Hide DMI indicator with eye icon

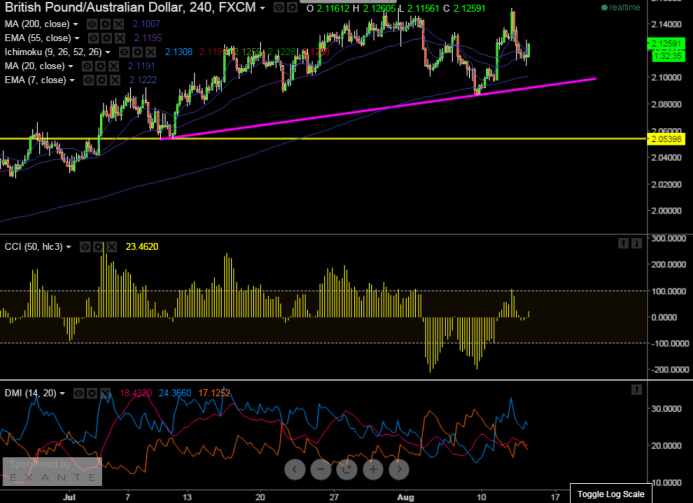click(78, 393)
